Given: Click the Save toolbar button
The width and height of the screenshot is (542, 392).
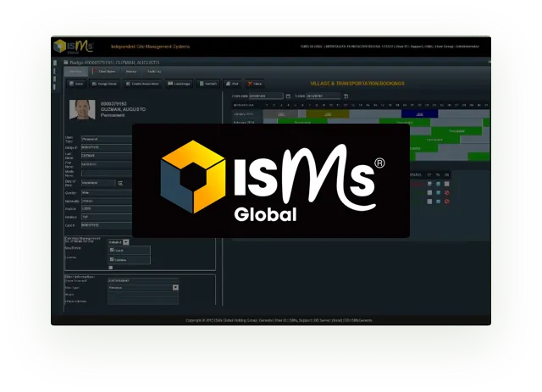Looking at the screenshot, I should [76, 84].
